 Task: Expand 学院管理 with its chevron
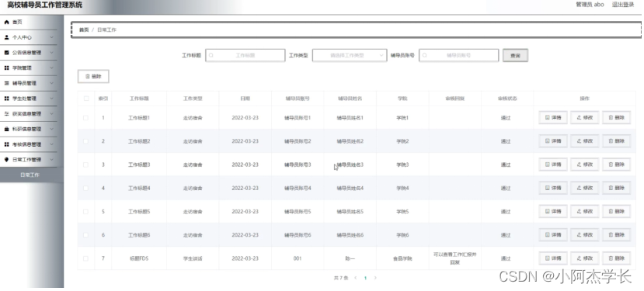tap(52, 68)
